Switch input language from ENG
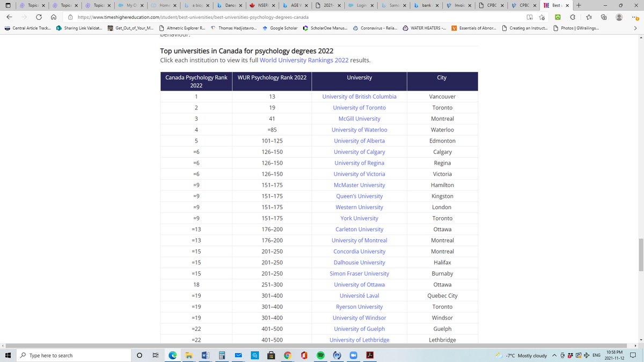 596,356
